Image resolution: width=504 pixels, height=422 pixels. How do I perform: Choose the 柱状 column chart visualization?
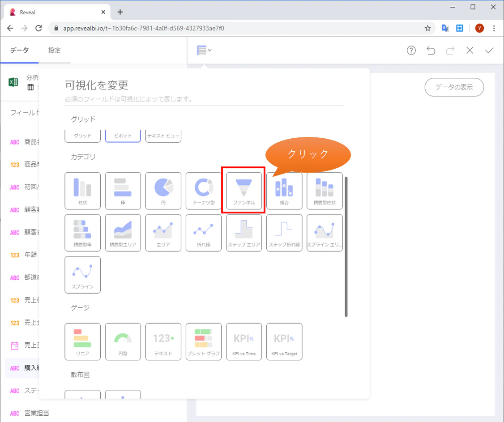coord(83,191)
